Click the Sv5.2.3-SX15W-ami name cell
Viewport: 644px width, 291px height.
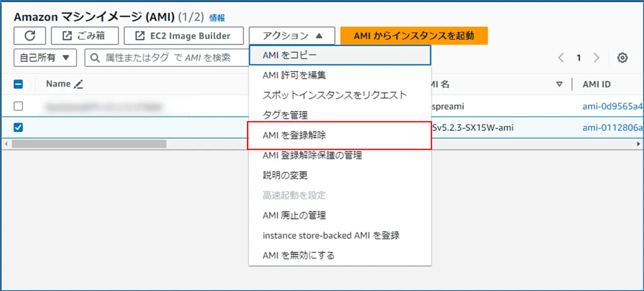pyautogui.click(x=472, y=128)
